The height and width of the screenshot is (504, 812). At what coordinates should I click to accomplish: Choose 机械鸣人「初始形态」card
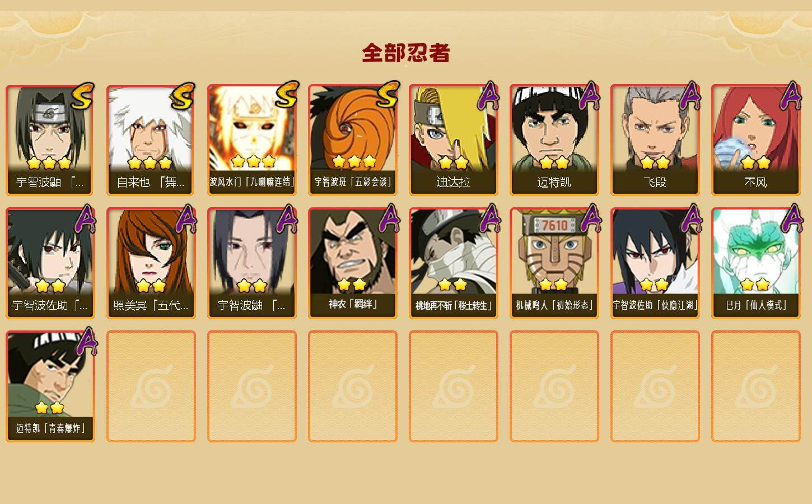point(554,263)
